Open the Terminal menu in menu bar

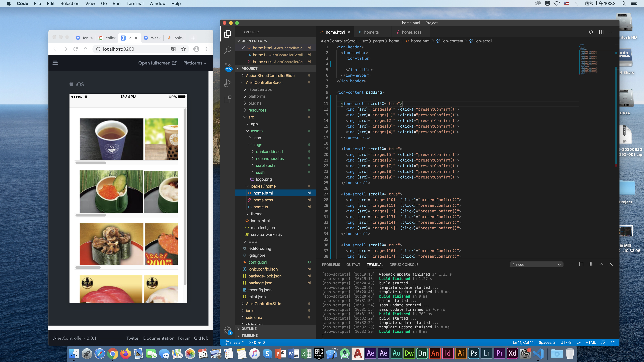pos(135,3)
